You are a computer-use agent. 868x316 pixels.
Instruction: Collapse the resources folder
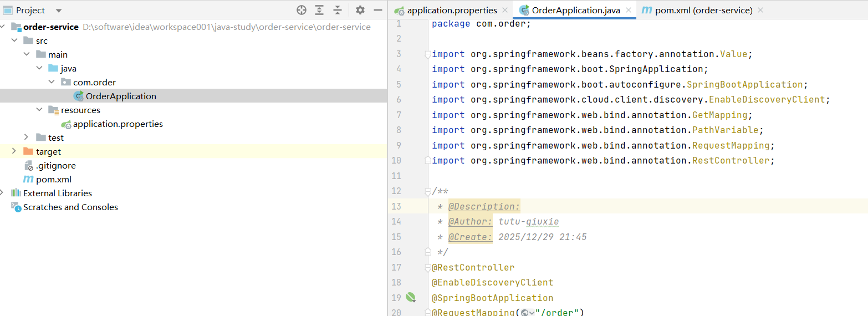pyautogui.click(x=39, y=110)
